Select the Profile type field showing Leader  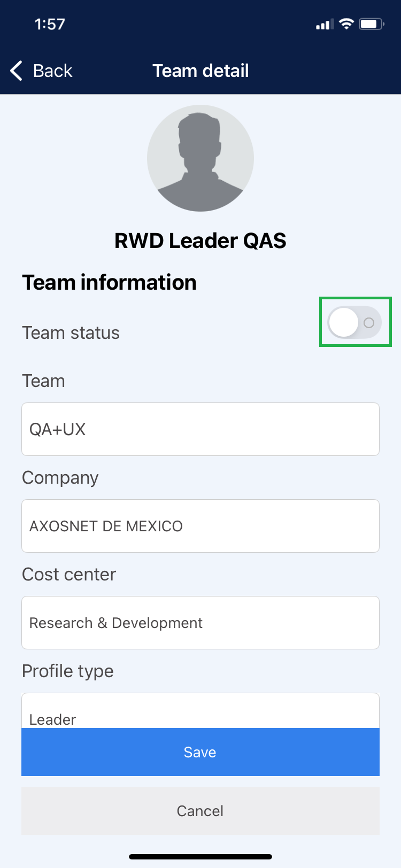click(200, 712)
